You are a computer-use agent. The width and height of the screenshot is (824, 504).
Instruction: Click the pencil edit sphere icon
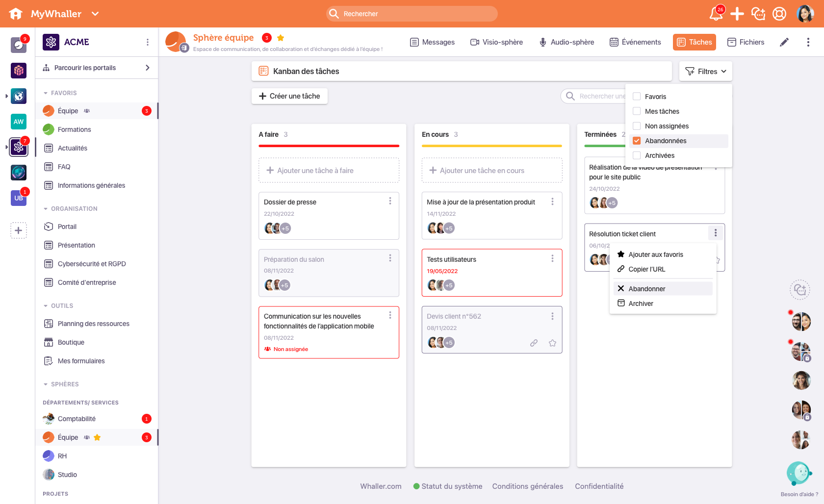pyautogui.click(x=784, y=42)
